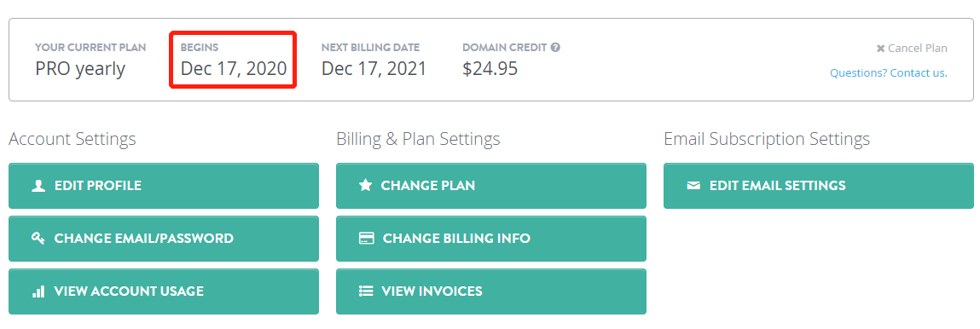The height and width of the screenshot is (329, 980).
Task: Click the X icon beside Cancel Plan
Action: pos(880,48)
